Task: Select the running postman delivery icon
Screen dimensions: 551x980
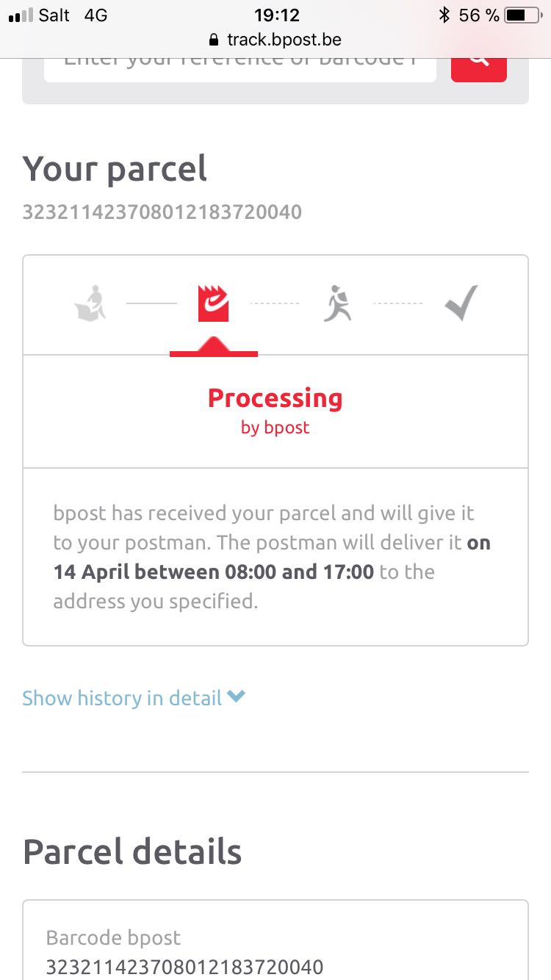Action: 337,303
